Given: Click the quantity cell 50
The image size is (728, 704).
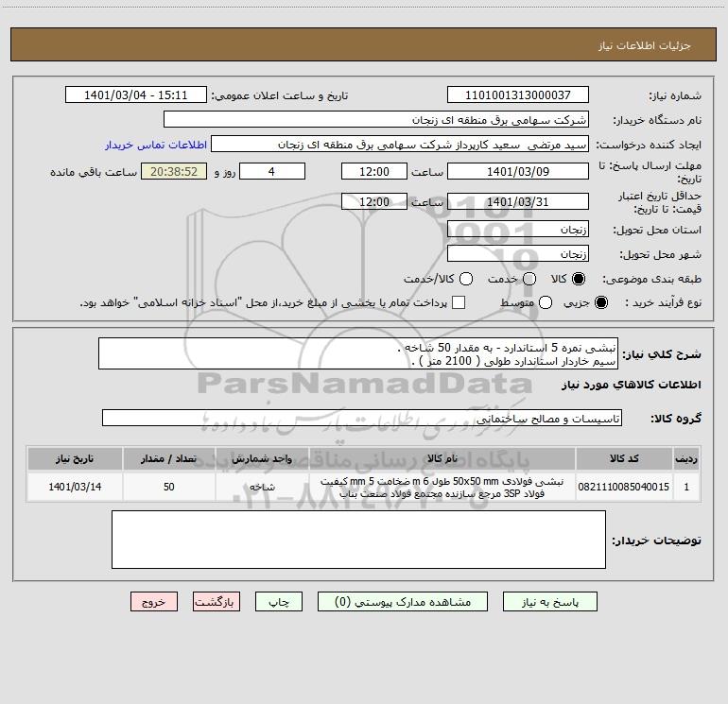Looking at the screenshot, I should (168, 487).
